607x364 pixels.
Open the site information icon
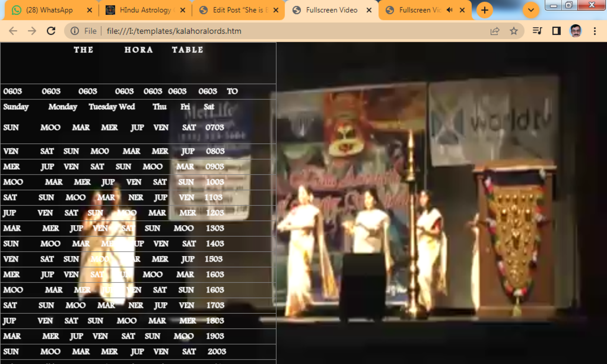(x=75, y=31)
